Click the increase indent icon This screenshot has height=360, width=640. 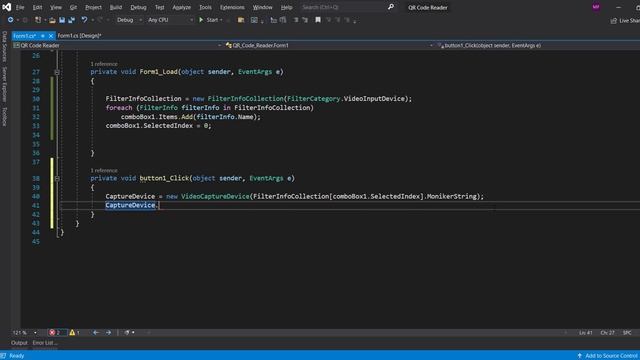tap(305, 20)
